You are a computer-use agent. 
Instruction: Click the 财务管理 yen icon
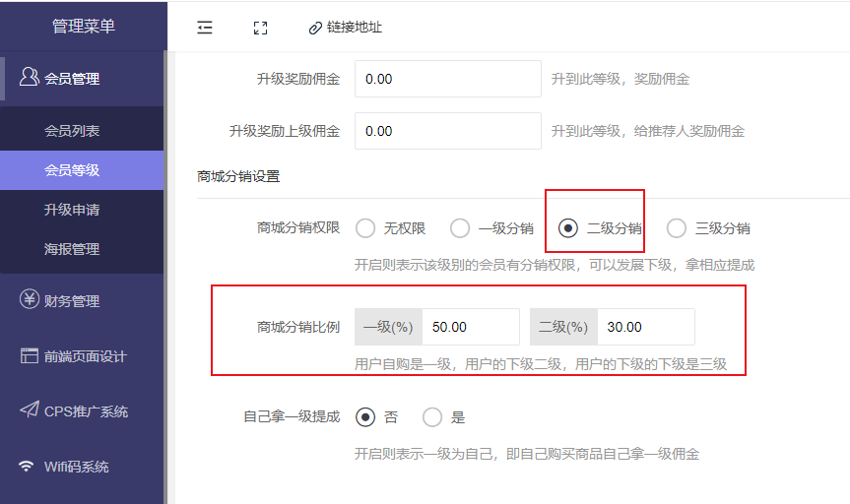[30, 298]
